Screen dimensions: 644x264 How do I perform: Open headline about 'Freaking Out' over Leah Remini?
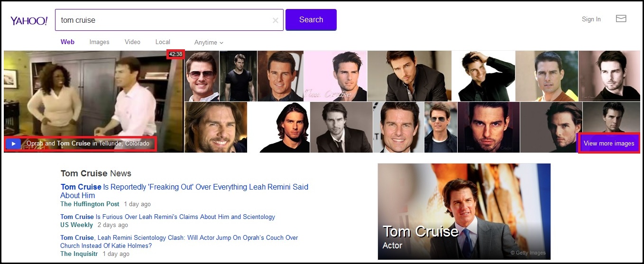point(184,191)
